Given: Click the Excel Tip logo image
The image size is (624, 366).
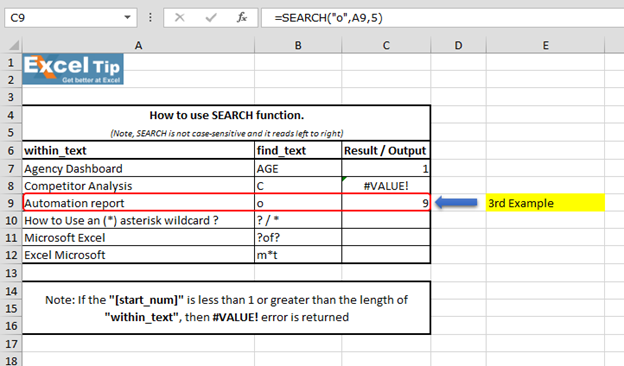Looking at the screenshot, I should pyautogui.click(x=73, y=69).
